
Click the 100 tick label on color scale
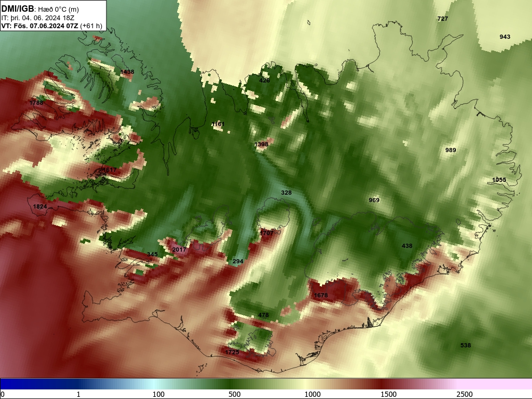[x=159, y=394]
